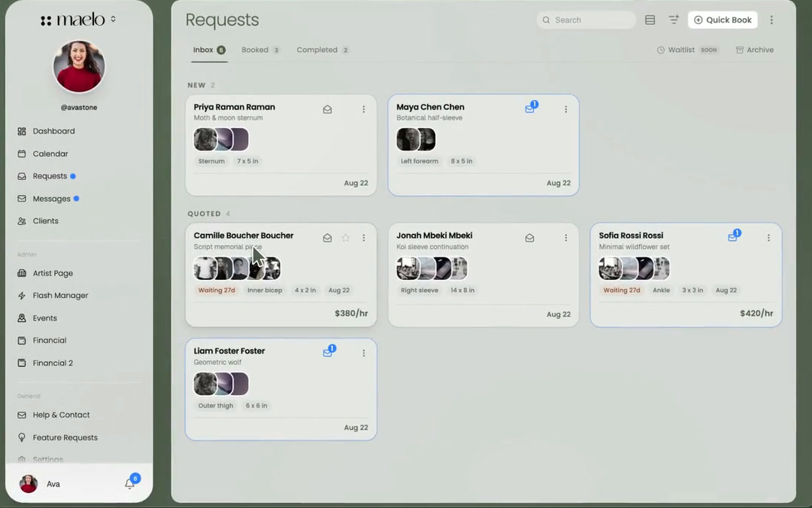Star the Camille Boucher request

point(345,238)
